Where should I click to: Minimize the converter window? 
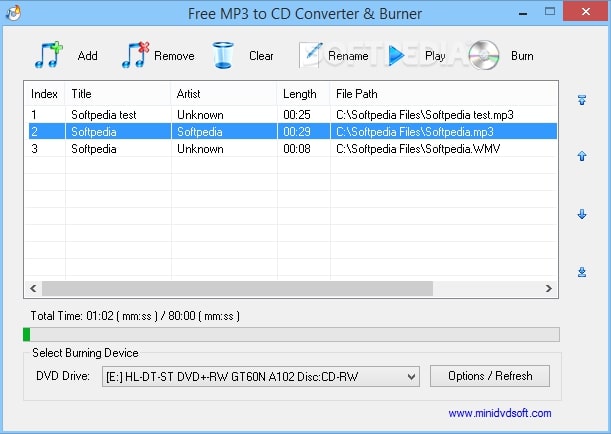(x=523, y=13)
